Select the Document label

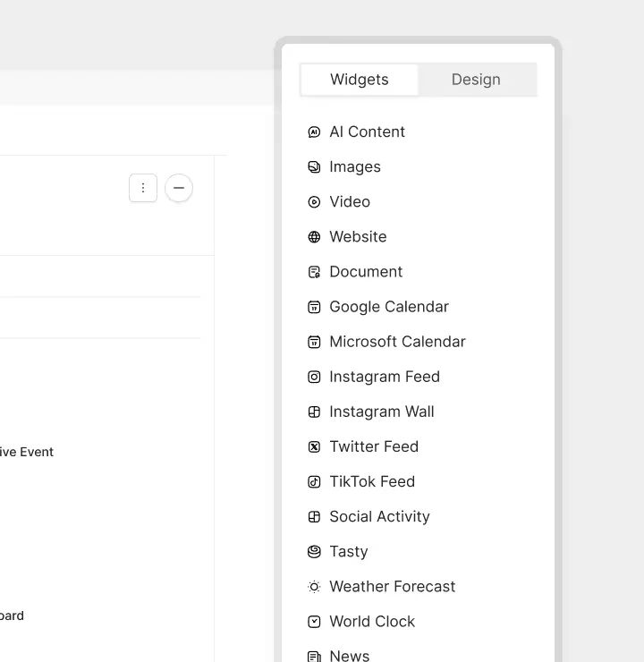click(x=366, y=272)
